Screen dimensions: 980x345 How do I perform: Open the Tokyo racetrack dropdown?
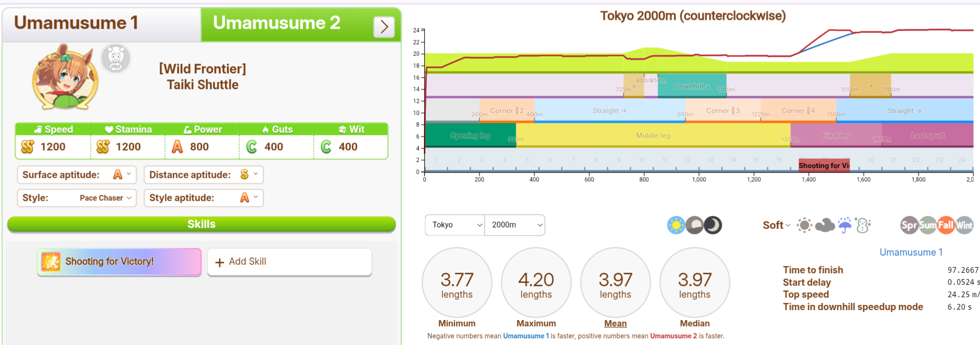(455, 225)
